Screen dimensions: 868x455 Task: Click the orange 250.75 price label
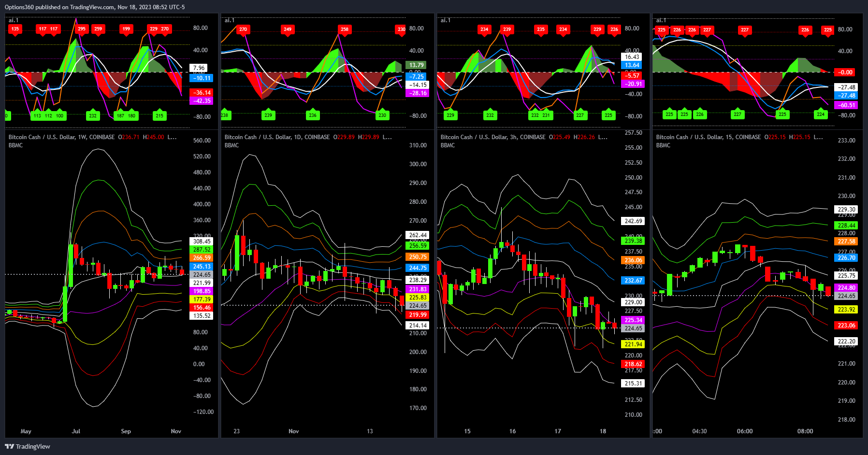point(418,257)
